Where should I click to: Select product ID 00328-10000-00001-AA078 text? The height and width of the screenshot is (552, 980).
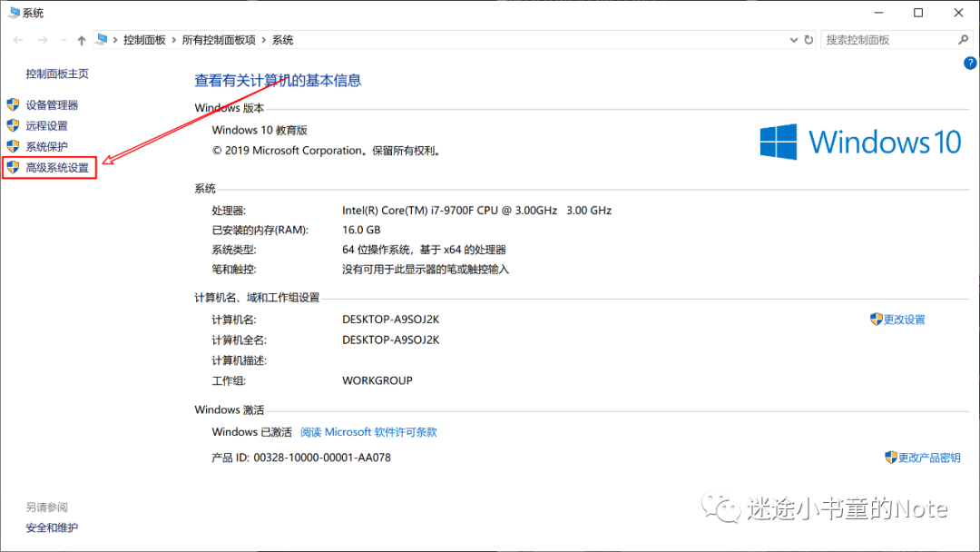(322, 458)
